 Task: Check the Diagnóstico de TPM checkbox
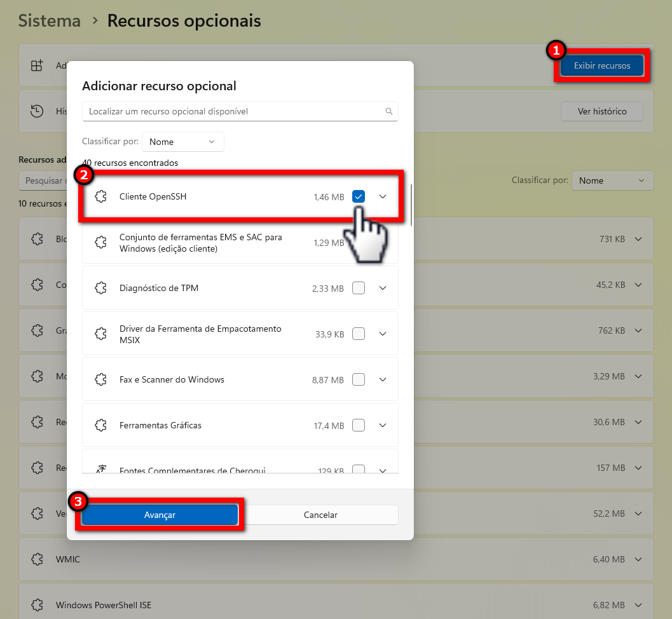(x=359, y=288)
